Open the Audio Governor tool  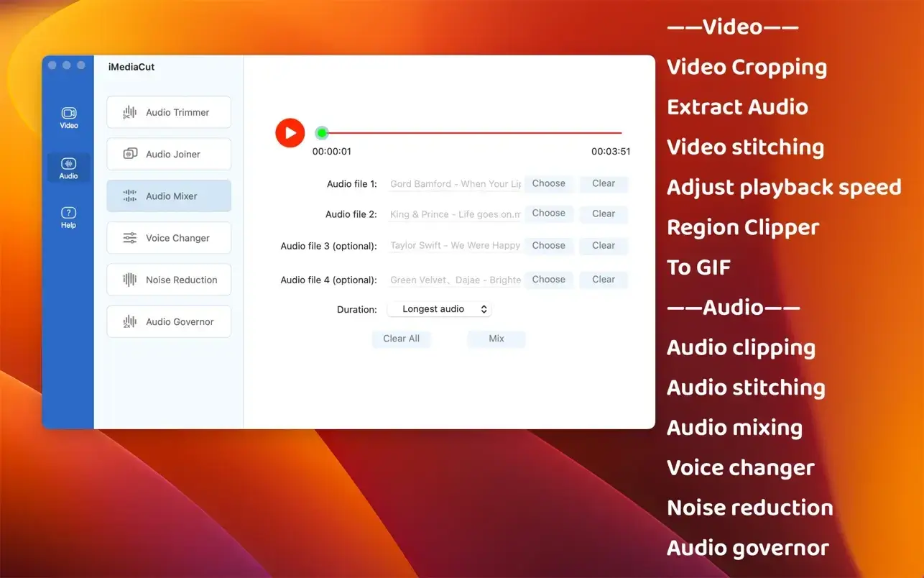click(169, 321)
